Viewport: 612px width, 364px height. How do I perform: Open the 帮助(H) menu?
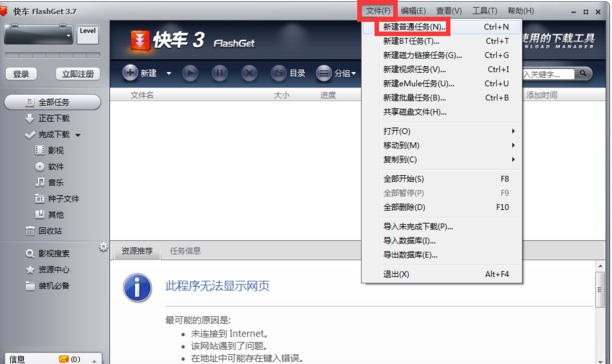pos(521,11)
